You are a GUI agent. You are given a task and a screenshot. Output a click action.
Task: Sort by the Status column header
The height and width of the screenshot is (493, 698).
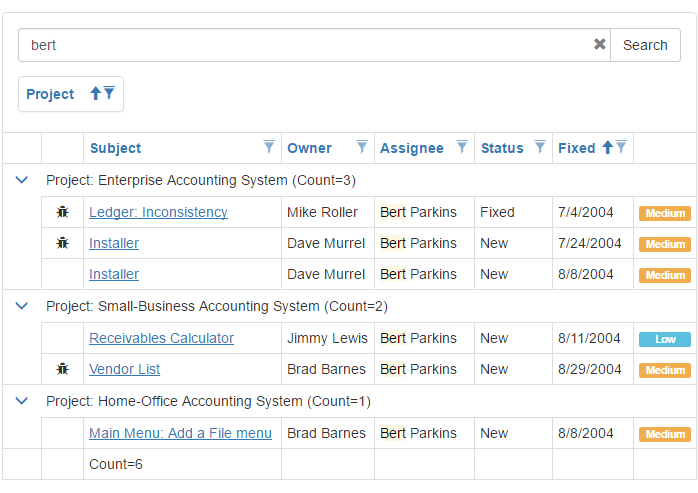pyautogui.click(x=502, y=148)
